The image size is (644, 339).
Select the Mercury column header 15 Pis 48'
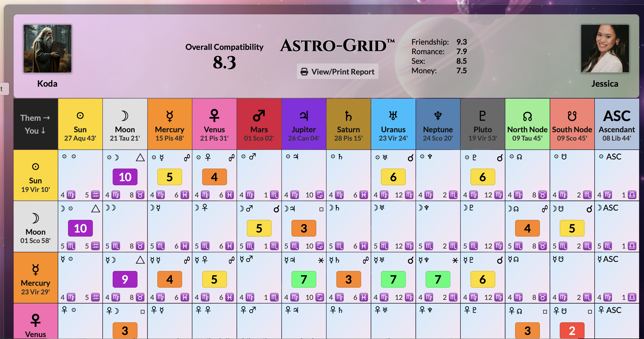tap(169, 124)
